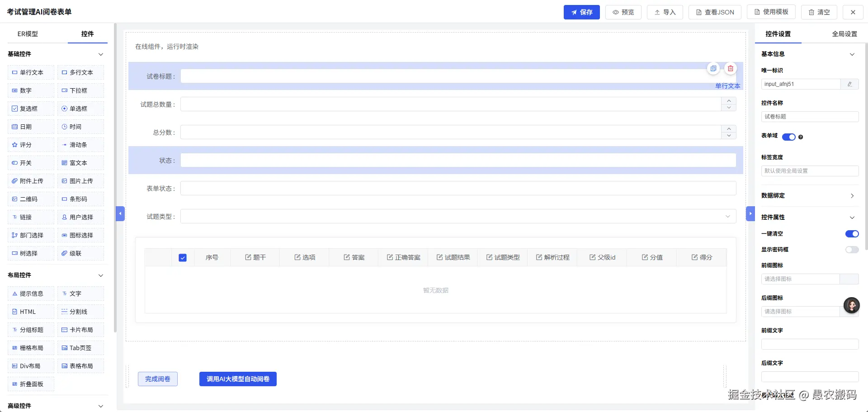Screen dimensions: 868x412
Task: Add a Tab页签 layout control
Action: tap(80, 348)
